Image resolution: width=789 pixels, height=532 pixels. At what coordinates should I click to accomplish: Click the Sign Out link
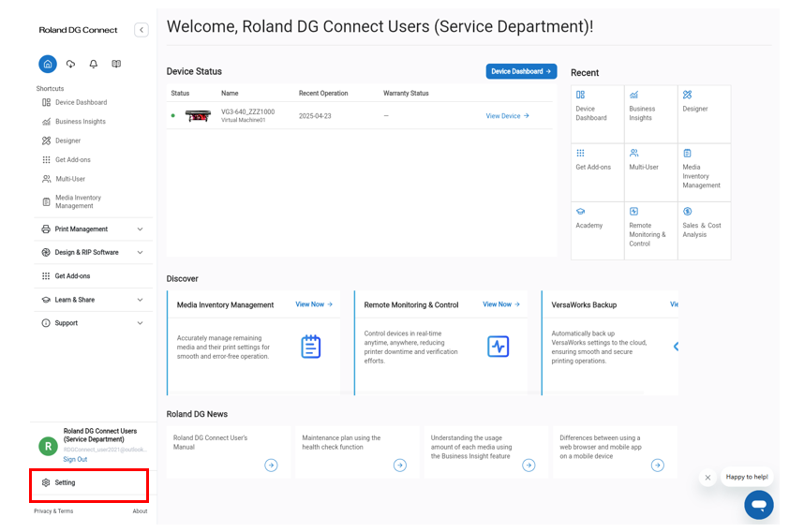(75, 460)
